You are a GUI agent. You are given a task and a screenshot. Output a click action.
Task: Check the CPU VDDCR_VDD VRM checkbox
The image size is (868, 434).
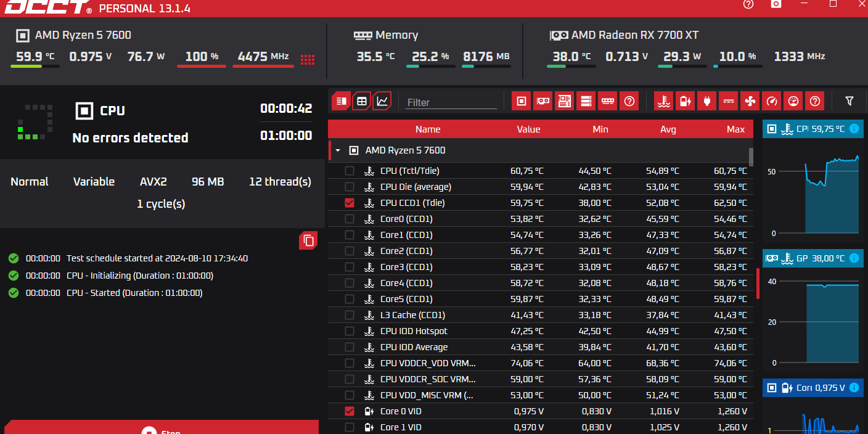click(350, 363)
